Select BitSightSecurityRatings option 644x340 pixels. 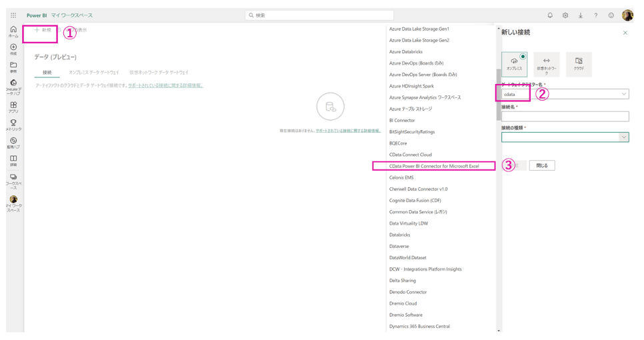(x=412, y=132)
